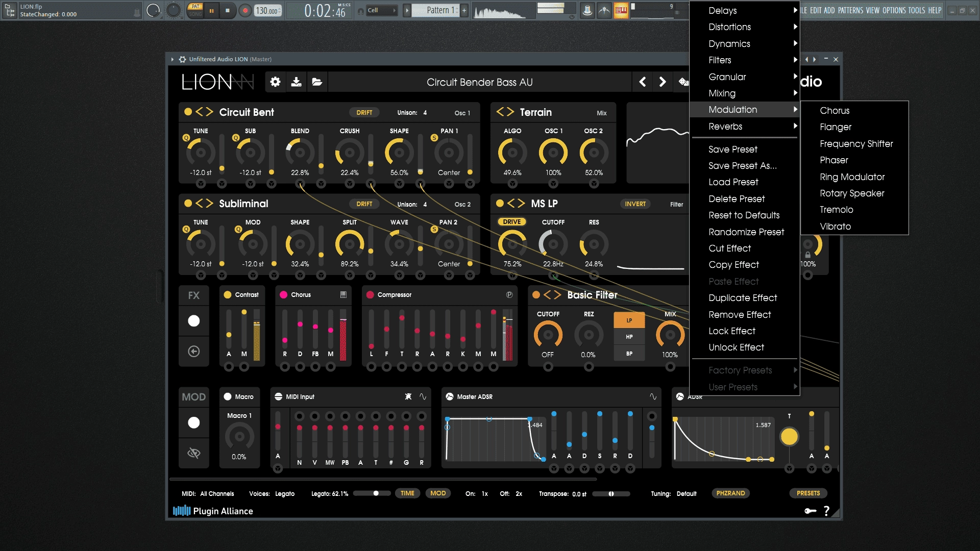Image resolution: width=980 pixels, height=551 pixels.
Task: Expand the Distortions submenu
Action: (x=745, y=27)
